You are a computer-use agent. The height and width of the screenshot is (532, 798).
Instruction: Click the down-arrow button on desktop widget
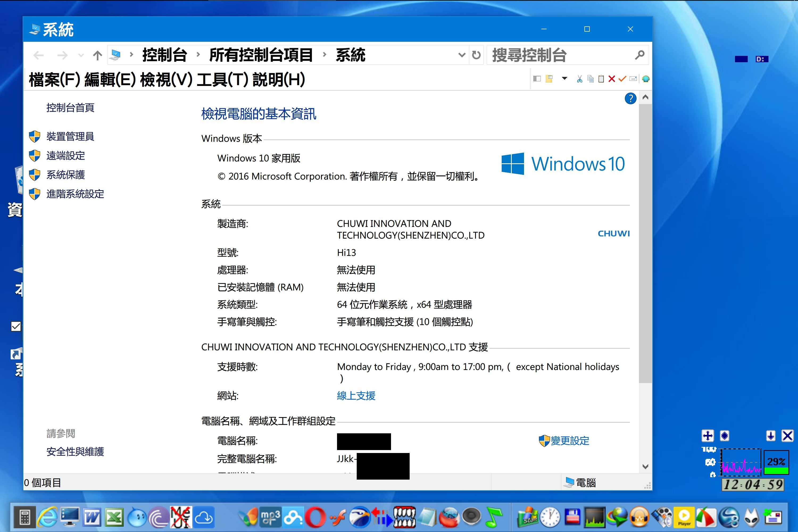click(771, 436)
